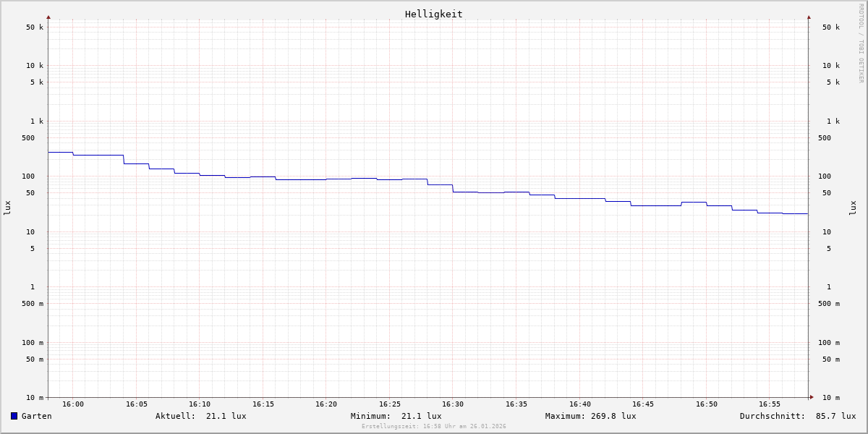Click the Garten legend label

[x=36, y=416]
